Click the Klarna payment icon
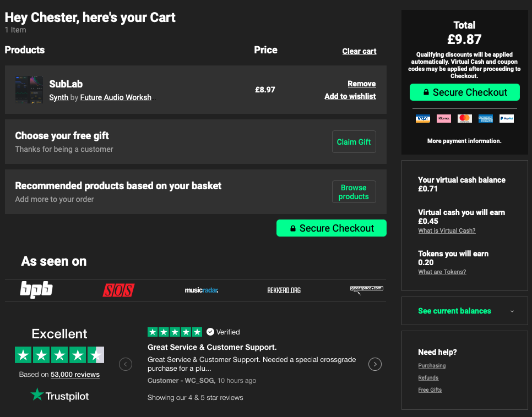Viewport: 532px width, 417px height. (444, 118)
